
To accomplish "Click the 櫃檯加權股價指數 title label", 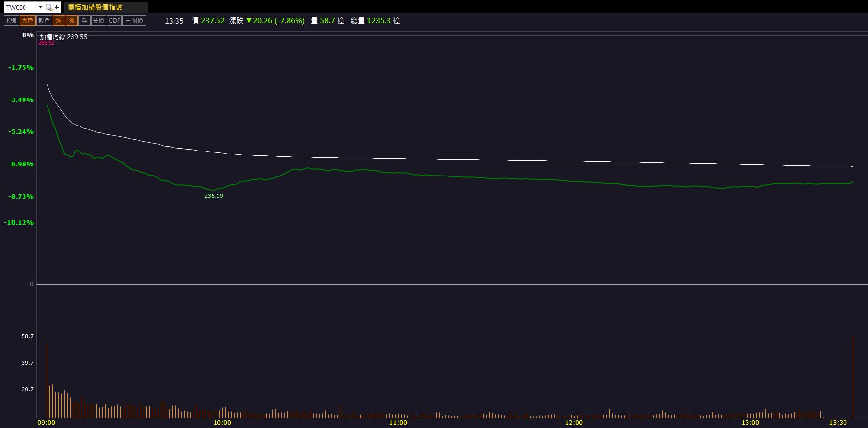I will [96, 7].
